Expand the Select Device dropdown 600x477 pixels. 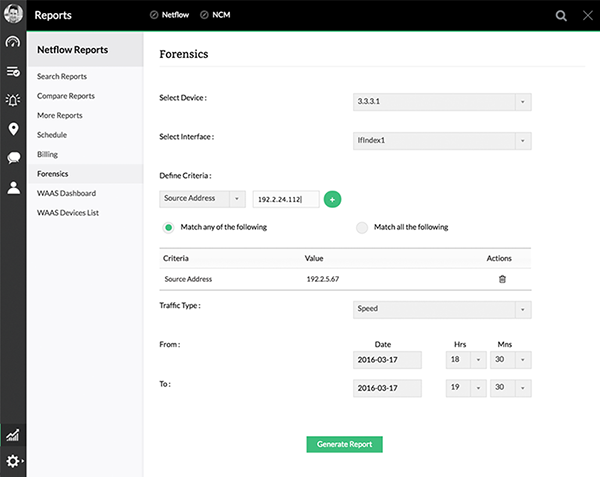click(x=442, y=102)
